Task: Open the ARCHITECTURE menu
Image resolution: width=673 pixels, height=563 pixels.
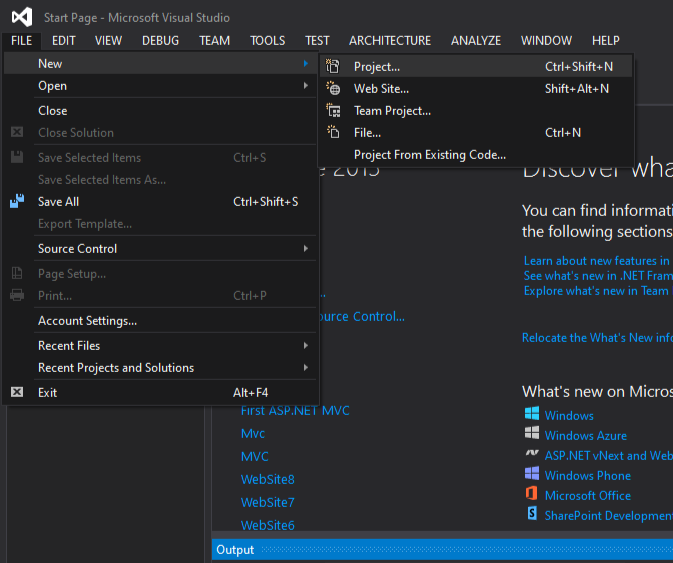Action: tap(390, 41)
